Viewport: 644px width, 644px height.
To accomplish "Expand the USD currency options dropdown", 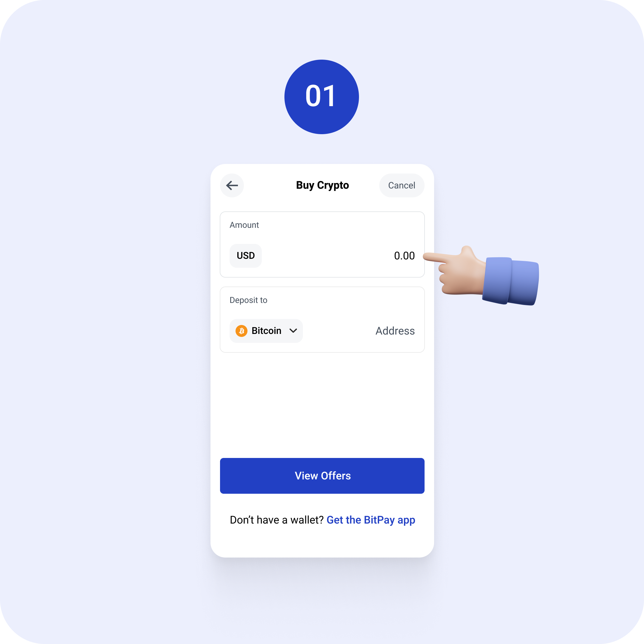I will [x=244, y=255].
